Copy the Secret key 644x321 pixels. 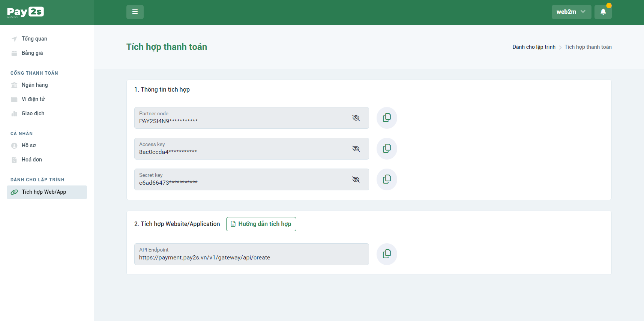387,179
